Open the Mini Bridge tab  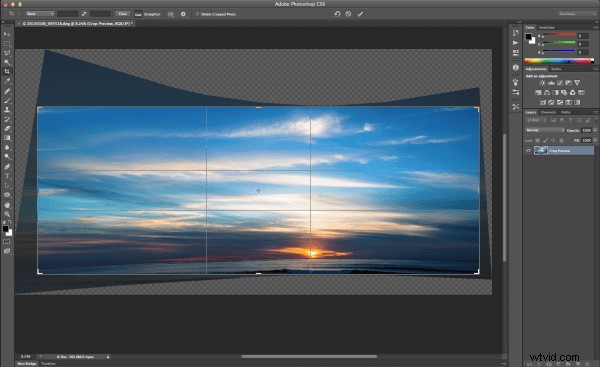27,364
